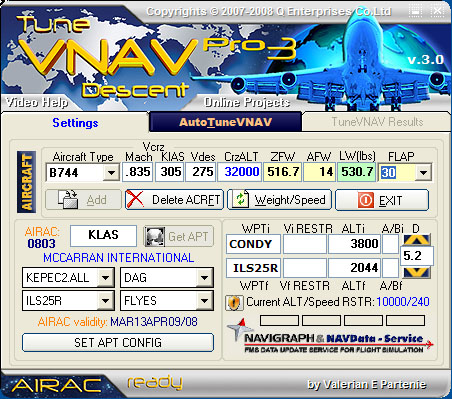Increase D value with up arrow
Screen dimensions: 452x399
pos(417,240)
